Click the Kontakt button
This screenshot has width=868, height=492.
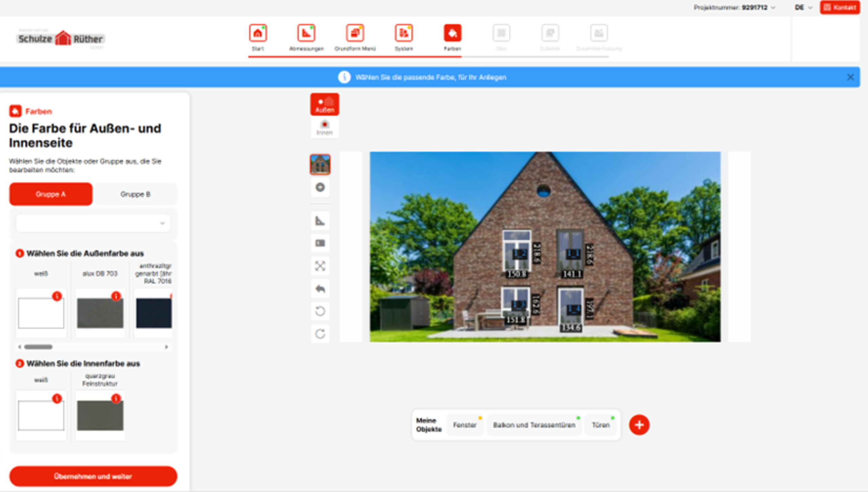[x=840, y=7]
